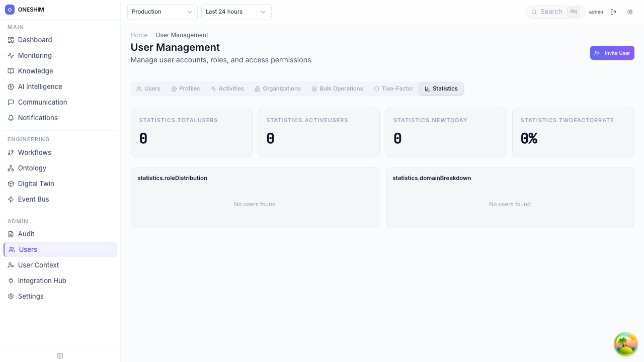This screenshot has width=644, height=362.
Task: Open the Bulk Operations tab
Action: [337, 88]
